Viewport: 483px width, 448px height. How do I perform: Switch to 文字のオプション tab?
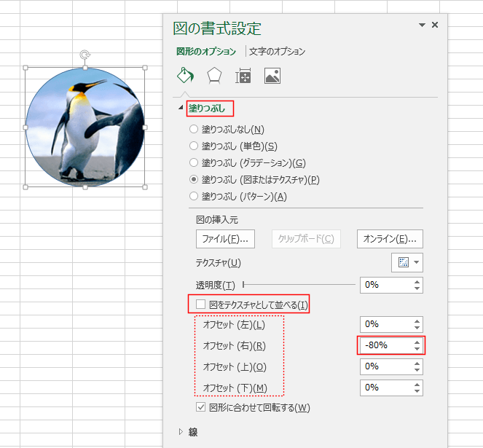tap(277, 52)
